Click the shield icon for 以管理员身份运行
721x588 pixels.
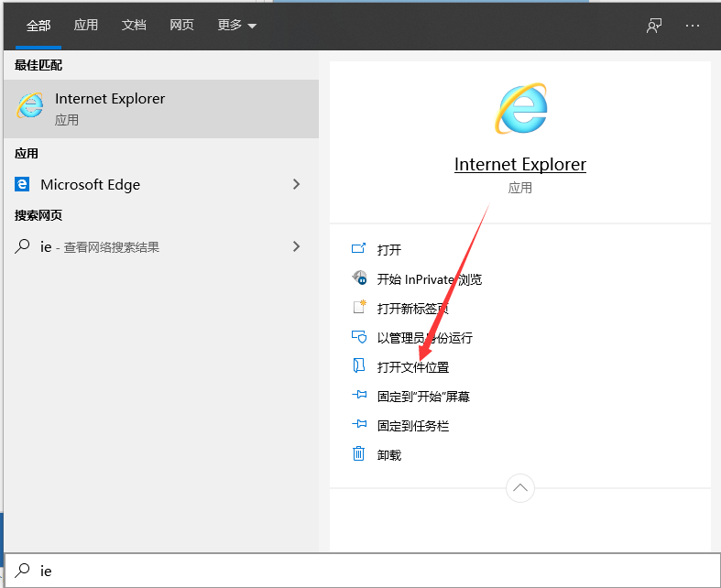coord(359,337)
